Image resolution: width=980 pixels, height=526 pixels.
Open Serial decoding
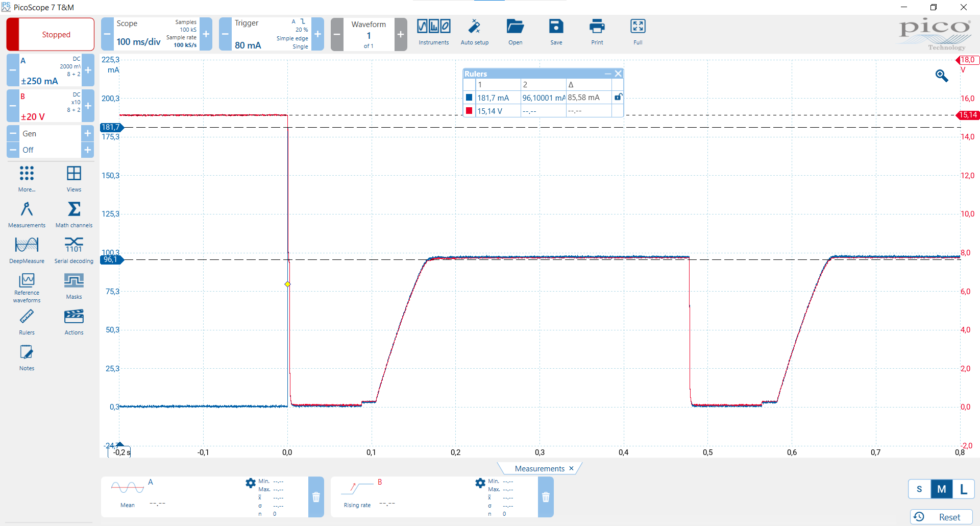pyautogui.click(x=74, y=250)
